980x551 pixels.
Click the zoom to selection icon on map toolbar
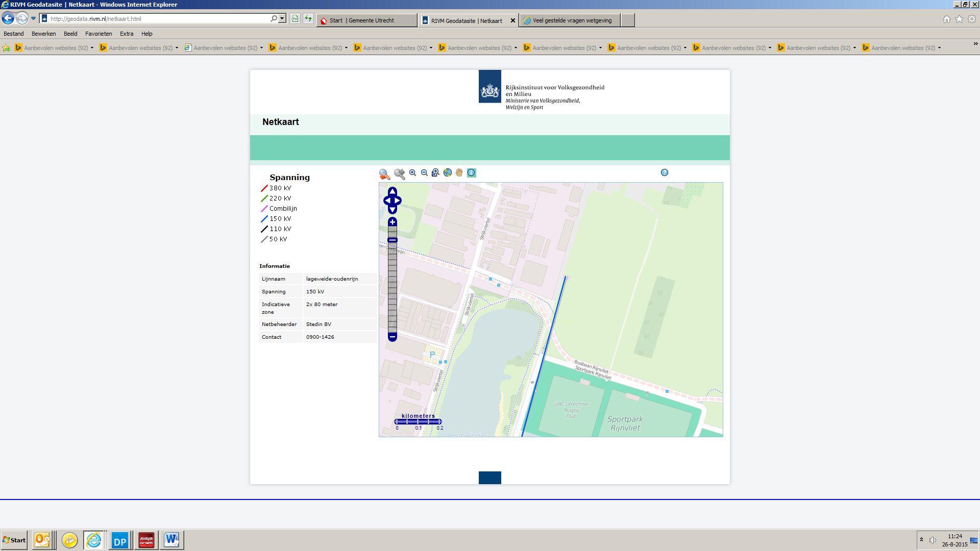[435, 173]
